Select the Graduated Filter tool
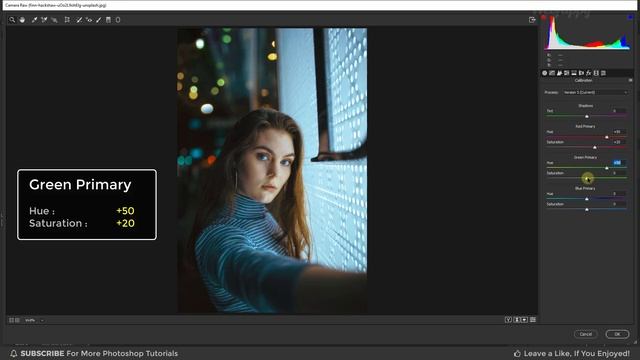This screenshot has width=640, height=360. [x=108, y=20]
